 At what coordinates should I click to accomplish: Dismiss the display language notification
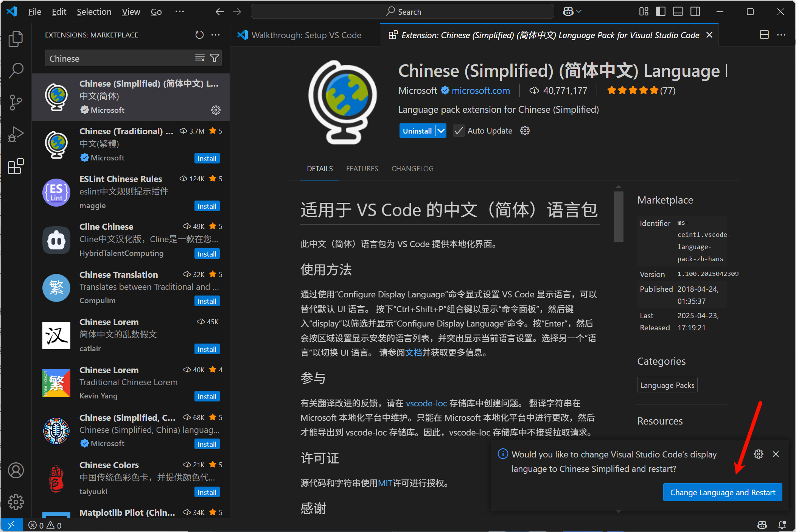point(776,454)
